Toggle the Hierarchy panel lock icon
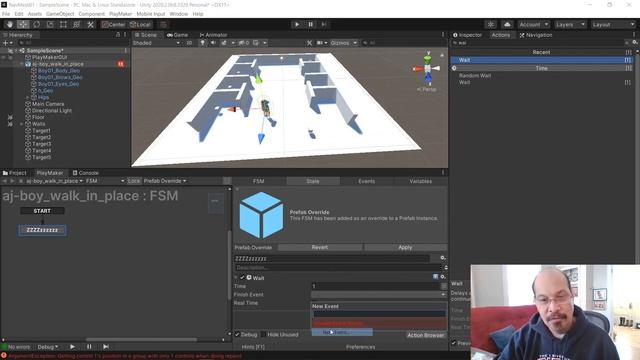The height and width of the screenshot is (360, 640). coord(118,35)
